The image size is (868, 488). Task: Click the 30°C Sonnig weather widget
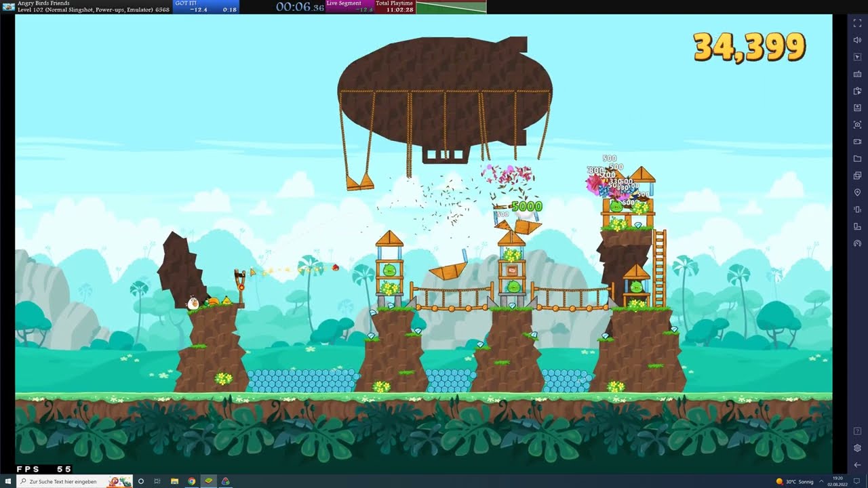point(795,481)
